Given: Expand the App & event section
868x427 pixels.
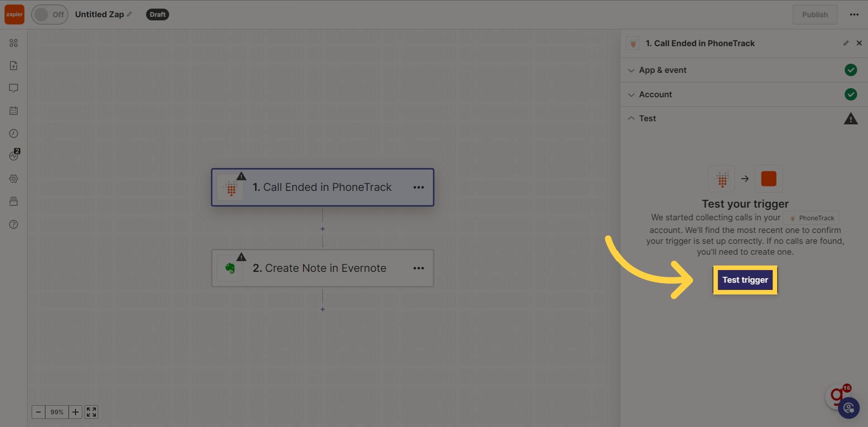Looking at the screenshot, I should pos(744,70).
